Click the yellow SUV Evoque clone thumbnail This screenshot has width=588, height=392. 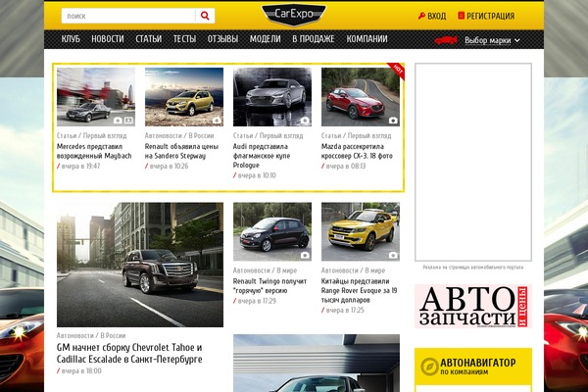[361, 231]
